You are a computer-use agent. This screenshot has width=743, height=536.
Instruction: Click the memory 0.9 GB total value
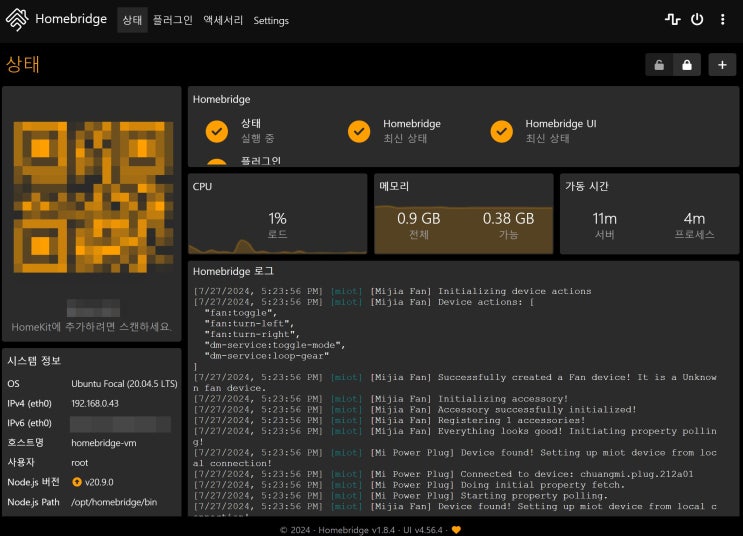click(419, 218)
